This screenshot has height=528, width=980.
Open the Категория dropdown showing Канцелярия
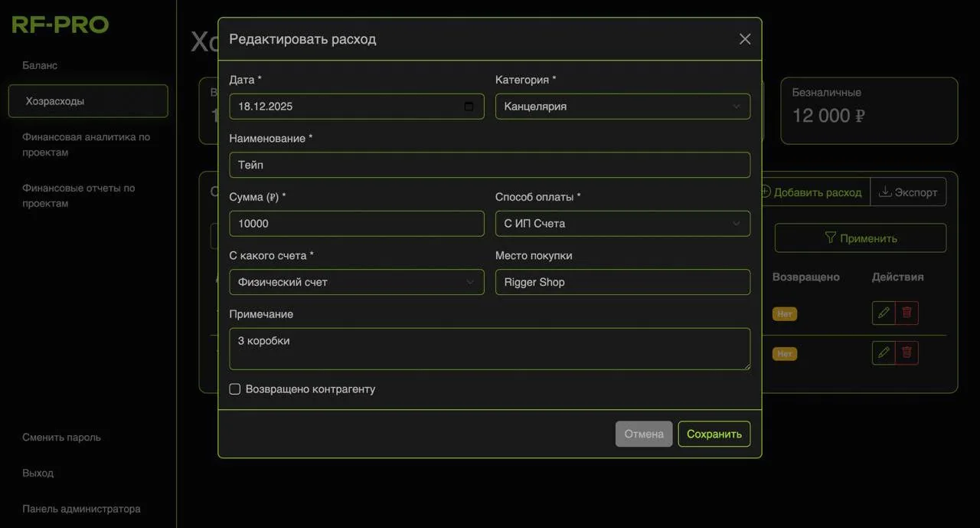click(x=622, y=107)
